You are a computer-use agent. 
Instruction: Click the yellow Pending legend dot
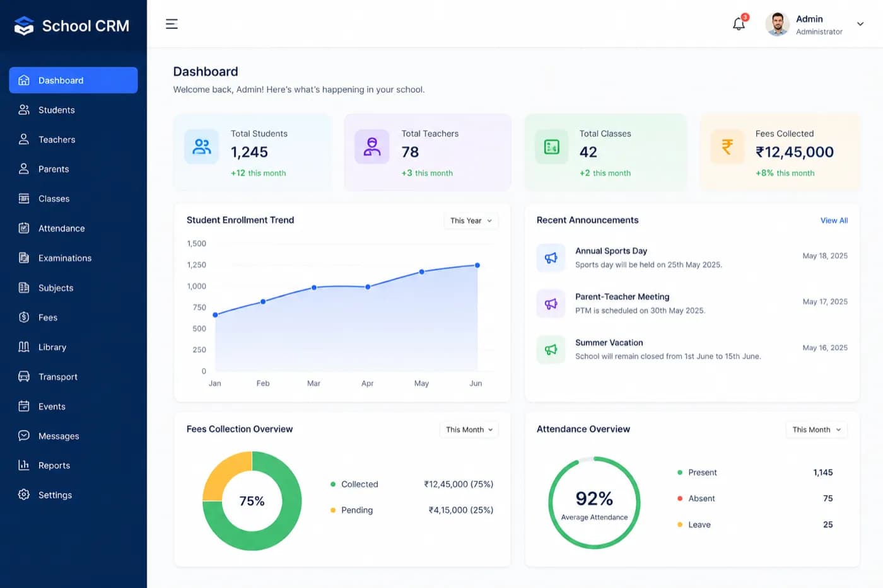[x=333, y=510]
